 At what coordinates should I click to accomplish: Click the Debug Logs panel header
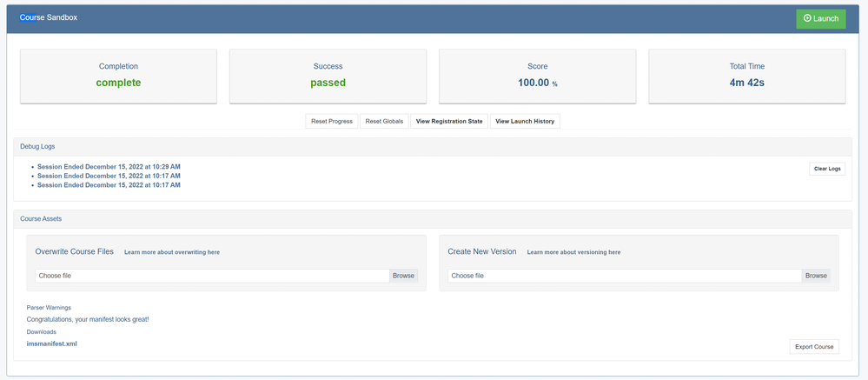(433, 147)
